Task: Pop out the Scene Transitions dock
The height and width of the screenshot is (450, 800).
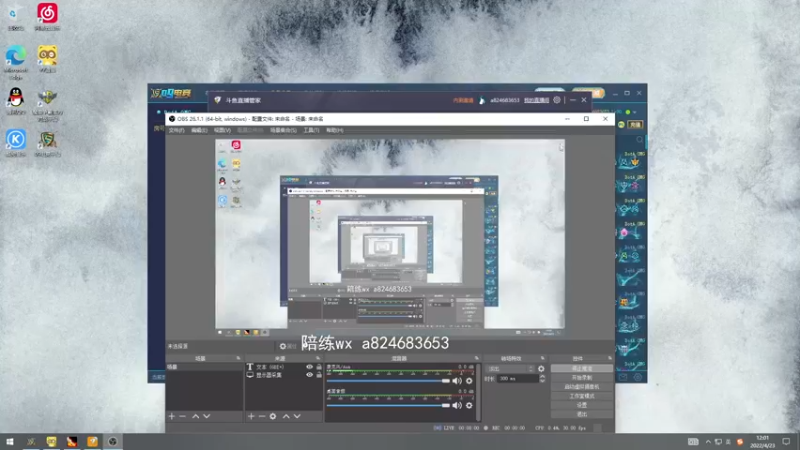Action: click(x=542, y=358)
